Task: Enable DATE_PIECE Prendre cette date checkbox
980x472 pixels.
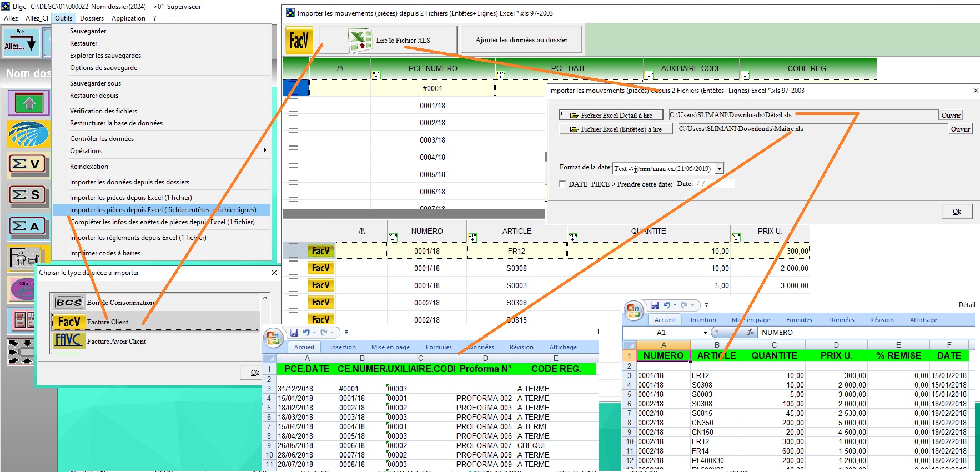Action: pyautogui.click(x=562, y=184)
